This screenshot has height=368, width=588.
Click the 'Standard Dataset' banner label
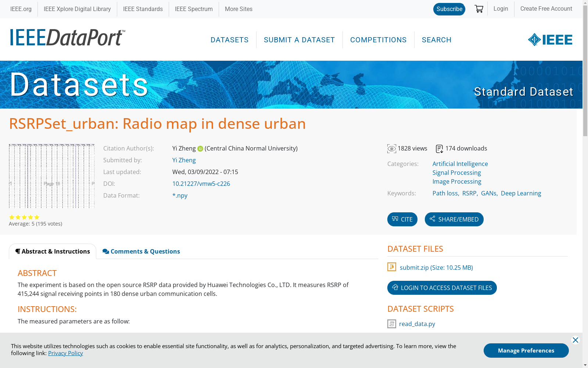(523, 92)
